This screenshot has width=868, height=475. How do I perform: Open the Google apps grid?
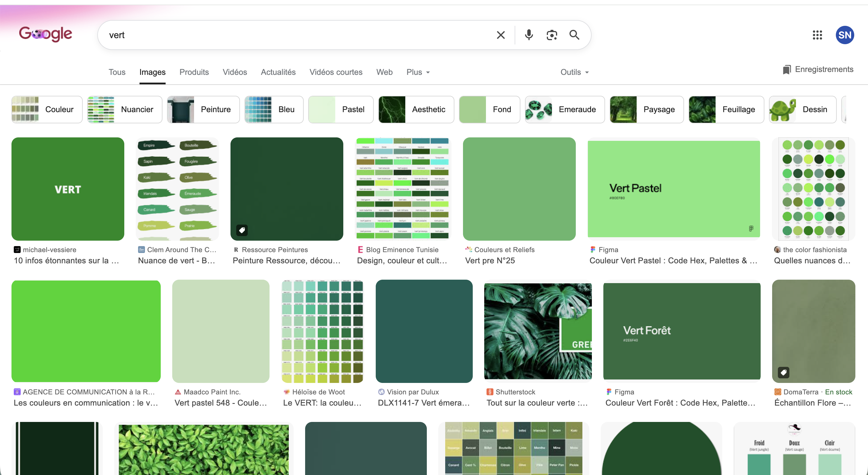coord(817,35)
